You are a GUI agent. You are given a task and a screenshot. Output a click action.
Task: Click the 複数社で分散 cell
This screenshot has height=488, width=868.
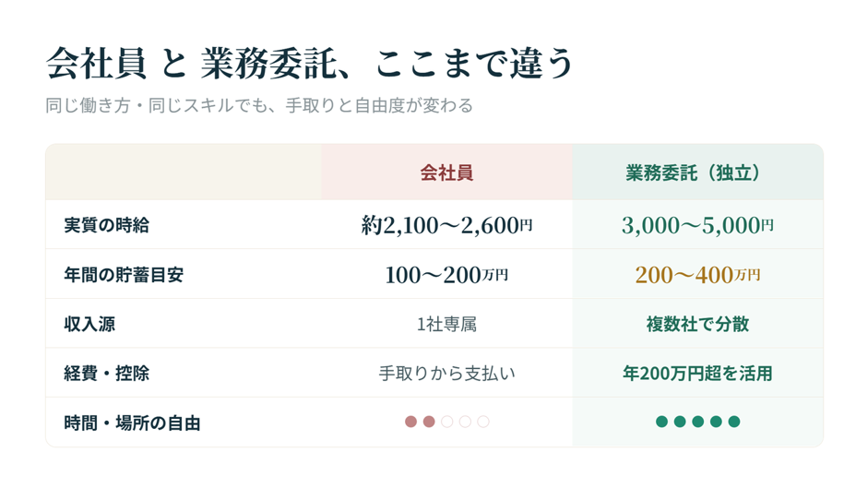click(x=697, y=324)
